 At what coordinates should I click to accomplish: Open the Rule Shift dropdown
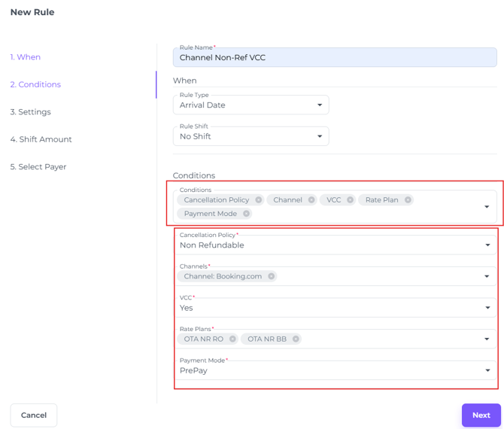pos(250,136)
